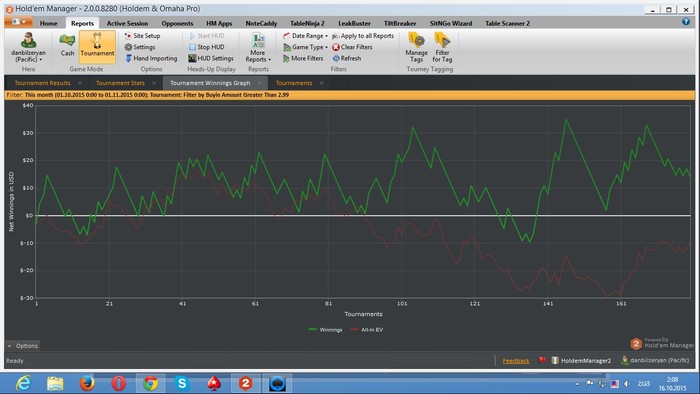
Task: Switch to the Tournament Results tab
Action: tap(42, 83)
